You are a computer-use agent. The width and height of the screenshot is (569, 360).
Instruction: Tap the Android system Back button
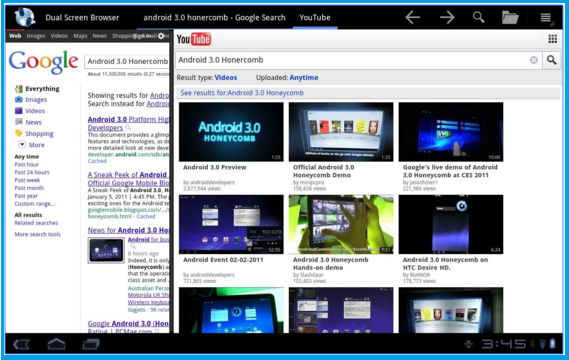21,344
